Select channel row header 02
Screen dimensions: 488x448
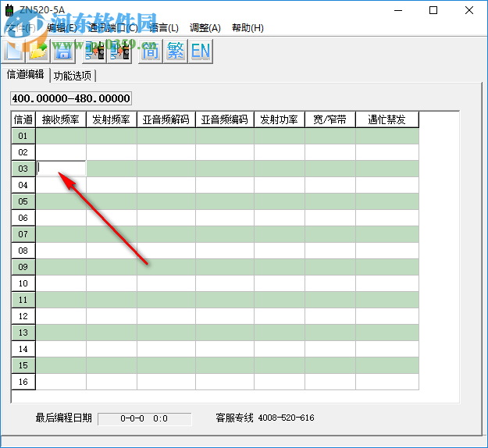point(23,152)
